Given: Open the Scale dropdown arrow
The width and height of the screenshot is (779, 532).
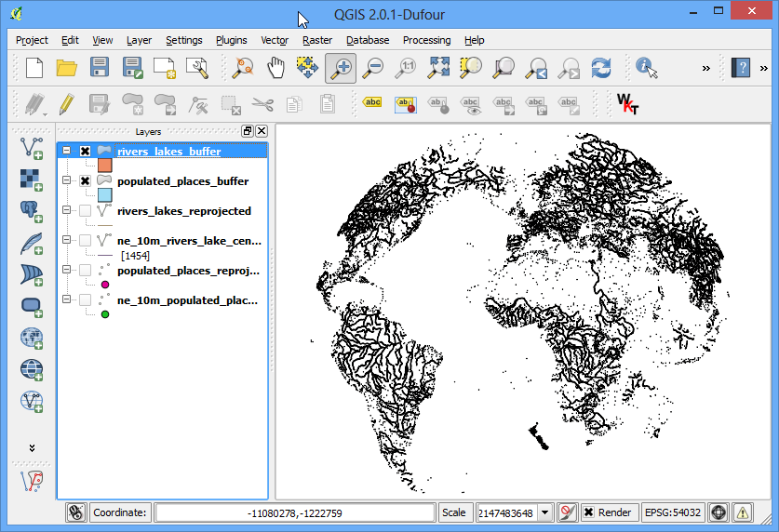Looking at the screenshot, I should coord(545,512).
